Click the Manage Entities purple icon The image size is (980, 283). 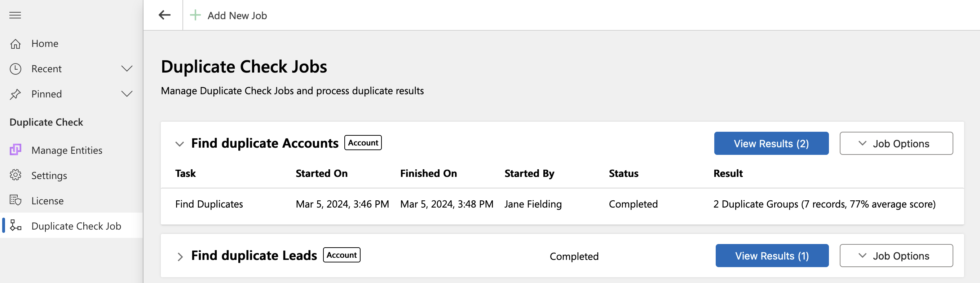click(15, 150)
